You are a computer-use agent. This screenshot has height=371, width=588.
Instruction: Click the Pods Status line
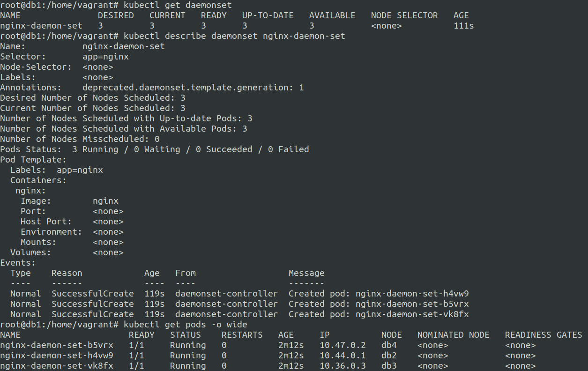[x=155, y=149]
